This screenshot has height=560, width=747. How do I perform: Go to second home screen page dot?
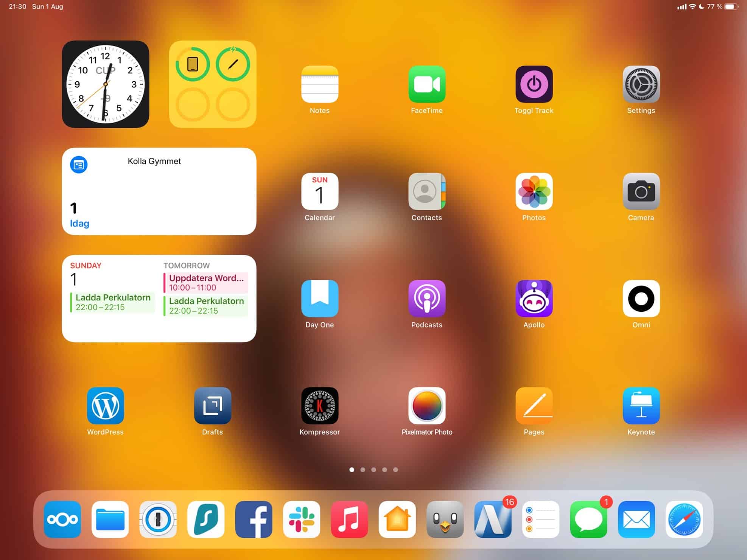click(x=363, y=470)
